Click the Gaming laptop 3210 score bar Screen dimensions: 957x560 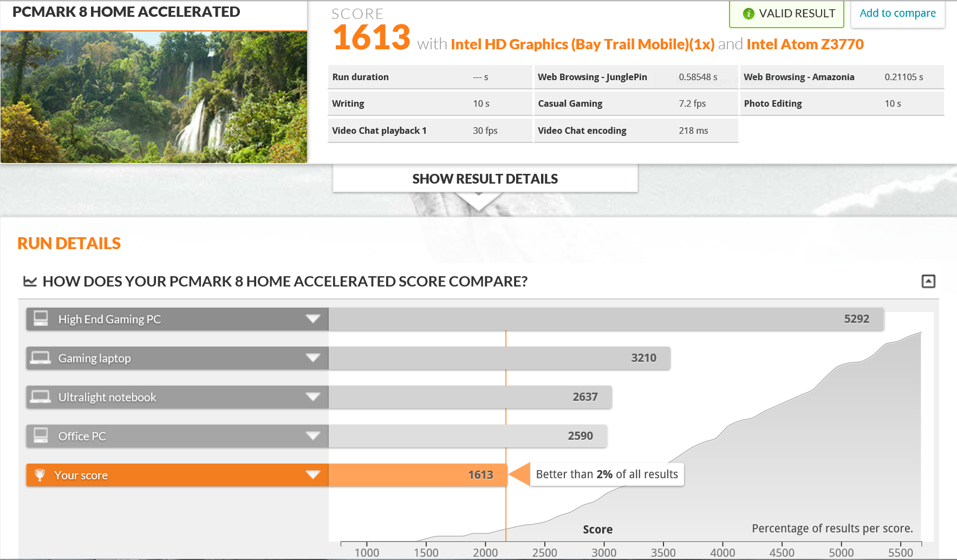[499, 358]
